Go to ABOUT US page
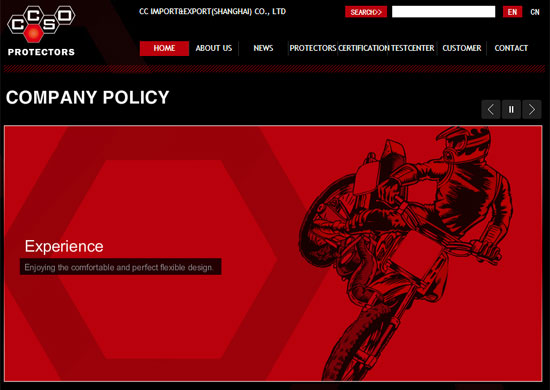Viewport: 550px width, 390px height. [214, 48]
